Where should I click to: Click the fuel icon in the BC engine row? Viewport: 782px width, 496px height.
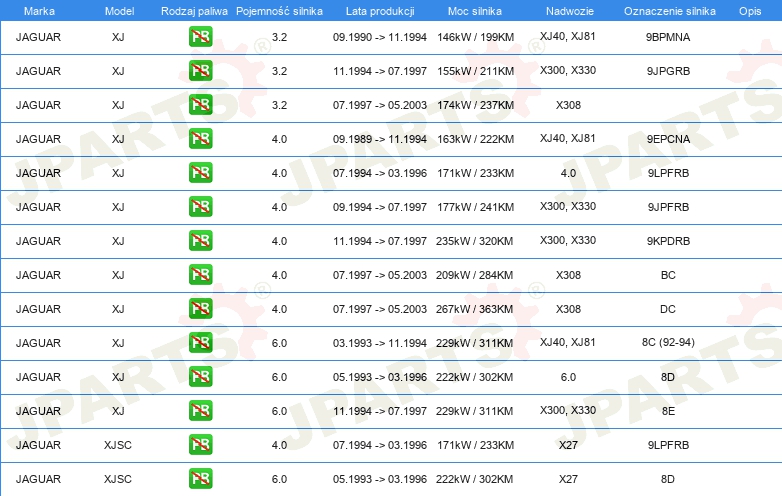[200, 275]
